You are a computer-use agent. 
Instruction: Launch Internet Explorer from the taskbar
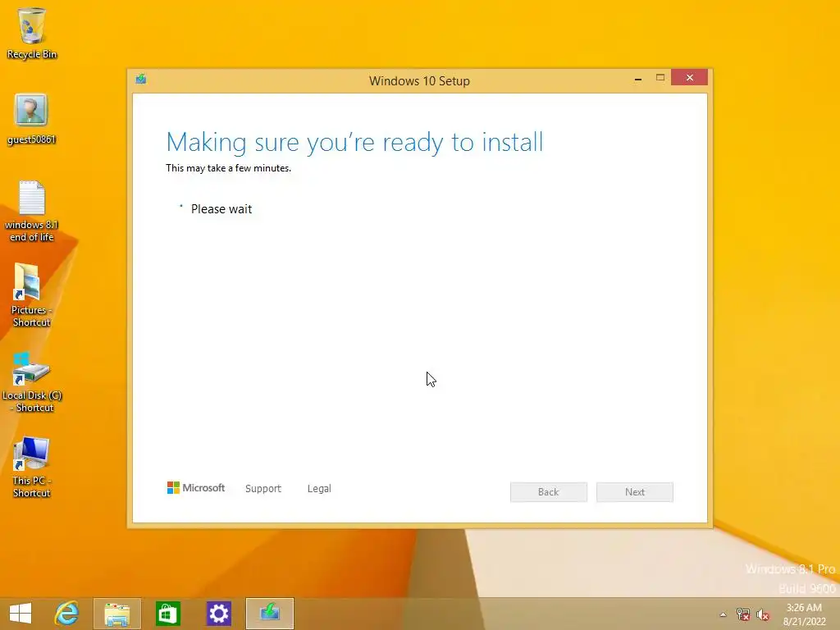[67, 614]
